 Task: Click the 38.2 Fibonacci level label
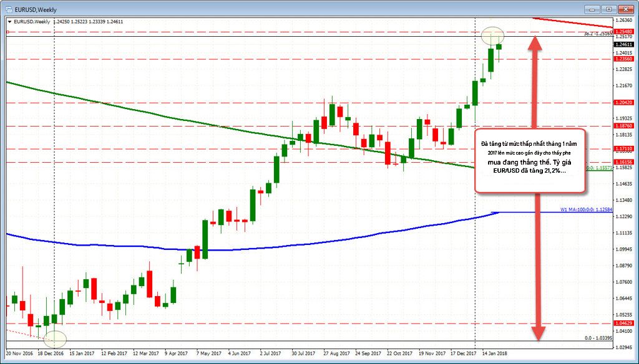pyautogui.click(x=598, y=34)
